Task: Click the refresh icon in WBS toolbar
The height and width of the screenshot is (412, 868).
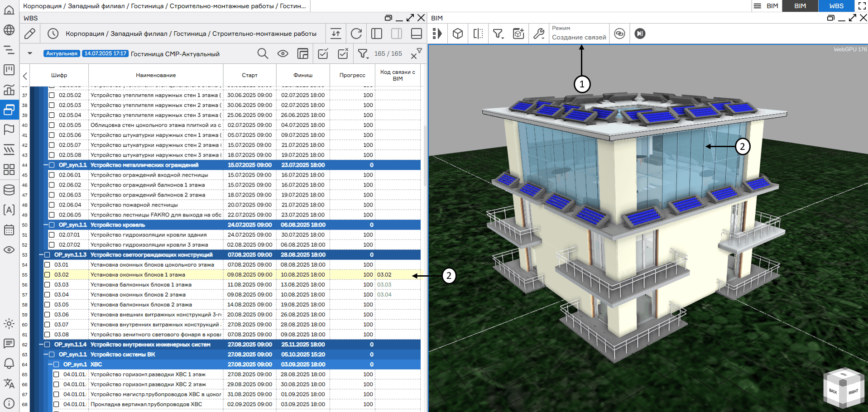Action: click(x=356, y=34)
